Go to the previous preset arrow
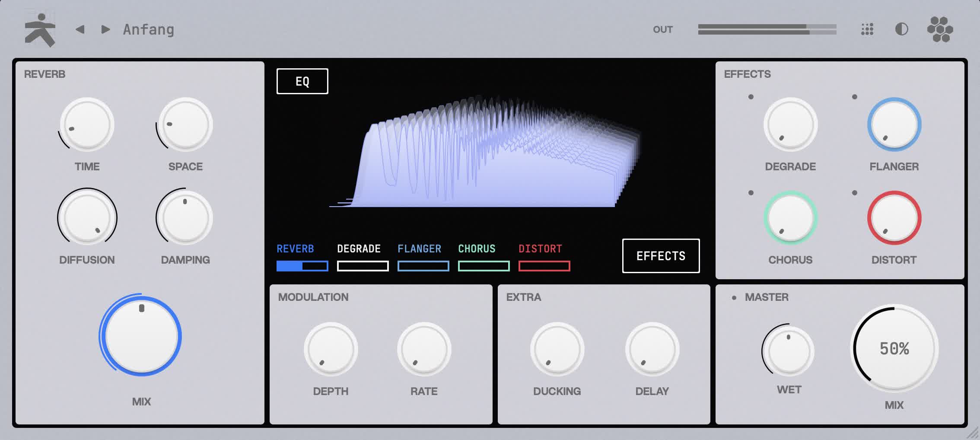This screenshot has width=980, height=440. click(x=80, y=29)
